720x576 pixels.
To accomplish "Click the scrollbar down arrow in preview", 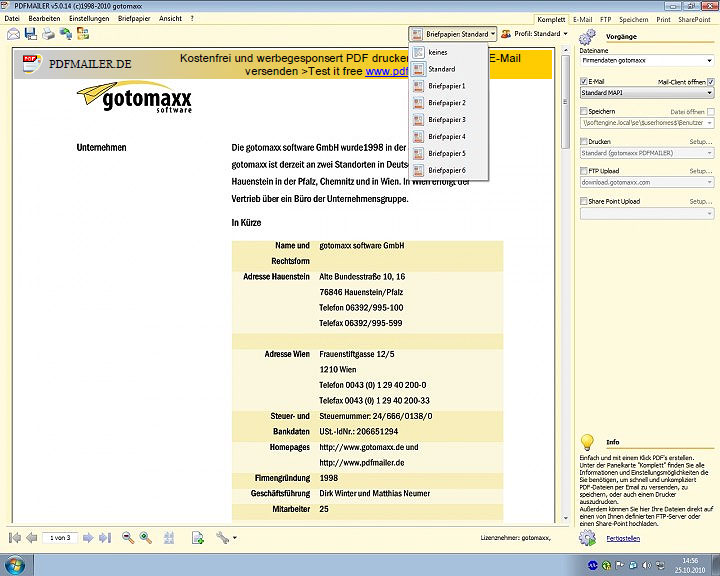I will [565, 518].
